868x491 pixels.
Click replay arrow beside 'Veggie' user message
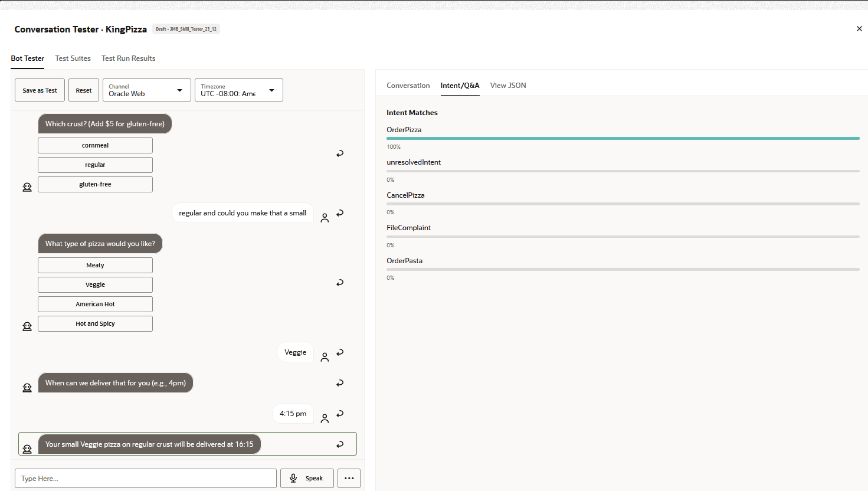pos(340,352)
